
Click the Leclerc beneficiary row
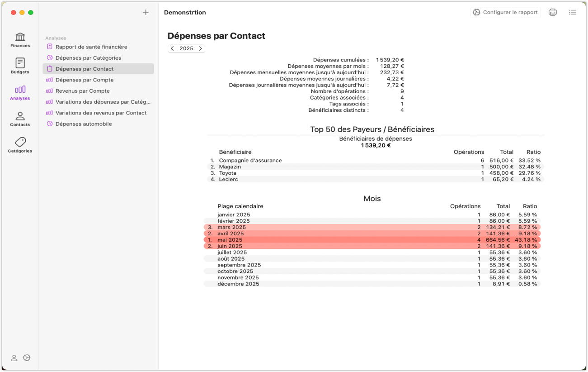point(376,179)
